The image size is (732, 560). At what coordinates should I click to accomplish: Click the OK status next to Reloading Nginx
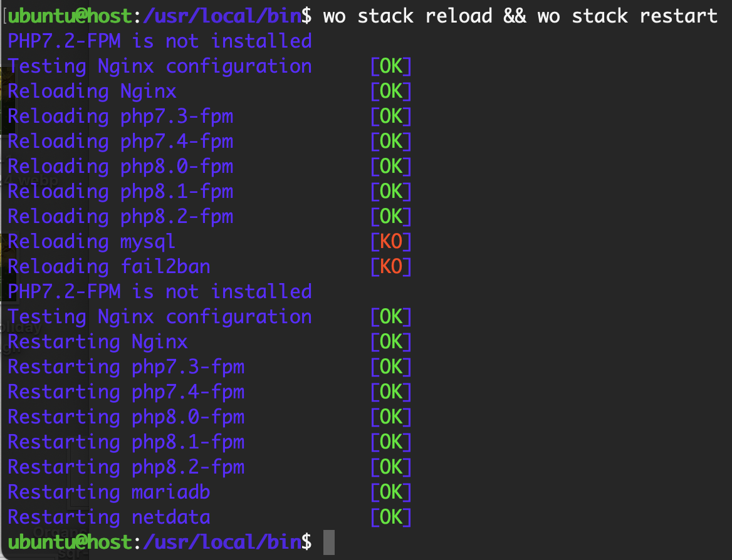[391, 91]
